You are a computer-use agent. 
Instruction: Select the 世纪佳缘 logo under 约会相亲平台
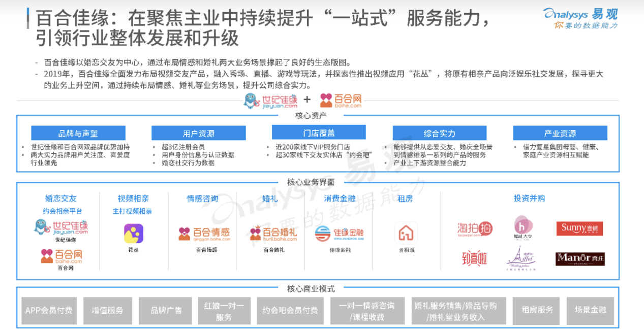61,227
